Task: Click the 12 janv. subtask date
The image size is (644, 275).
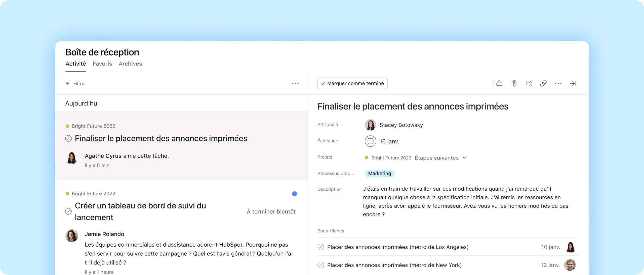Action: (550, 265)
